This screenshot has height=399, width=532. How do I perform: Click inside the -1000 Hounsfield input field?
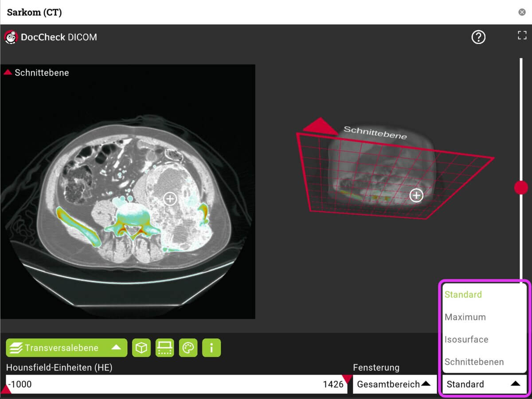click(89, 384)
